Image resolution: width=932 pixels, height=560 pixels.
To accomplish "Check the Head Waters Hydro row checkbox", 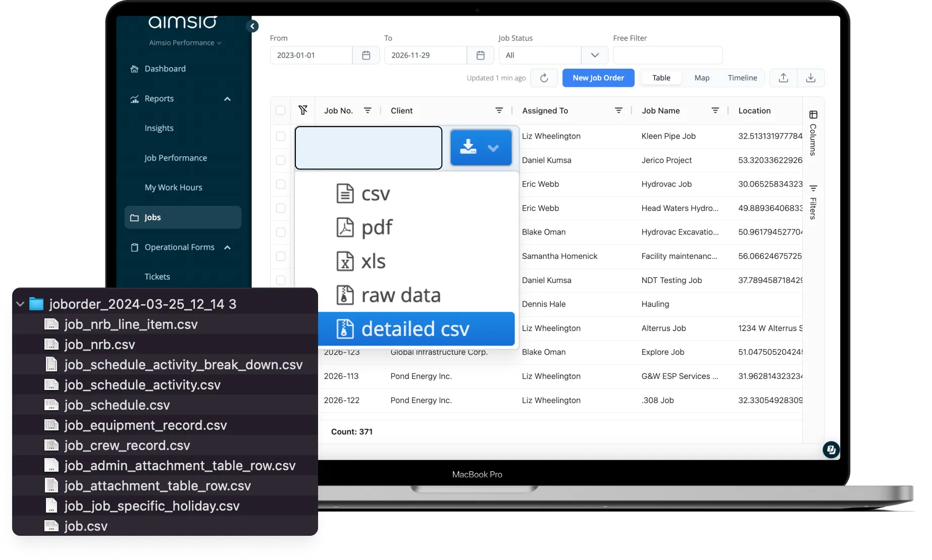I will coord(281,208).
